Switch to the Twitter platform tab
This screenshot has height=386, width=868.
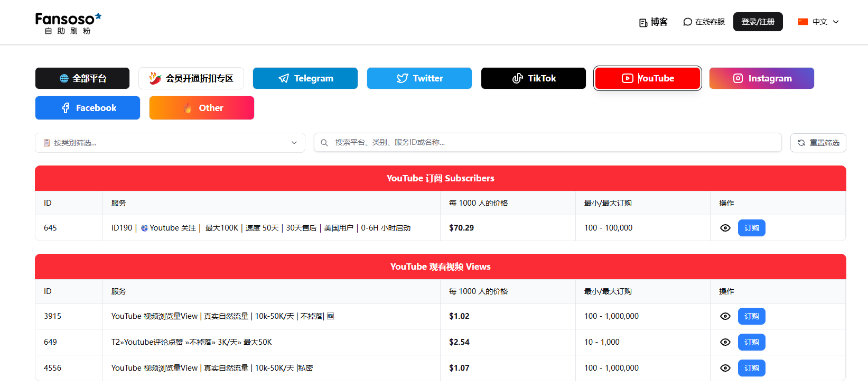click(x=419, y=78)
